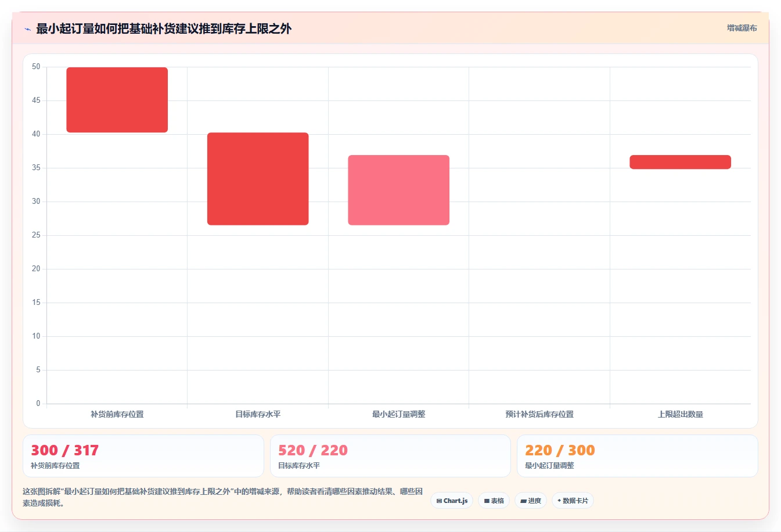Click the 表格 chip

point(494,501)
